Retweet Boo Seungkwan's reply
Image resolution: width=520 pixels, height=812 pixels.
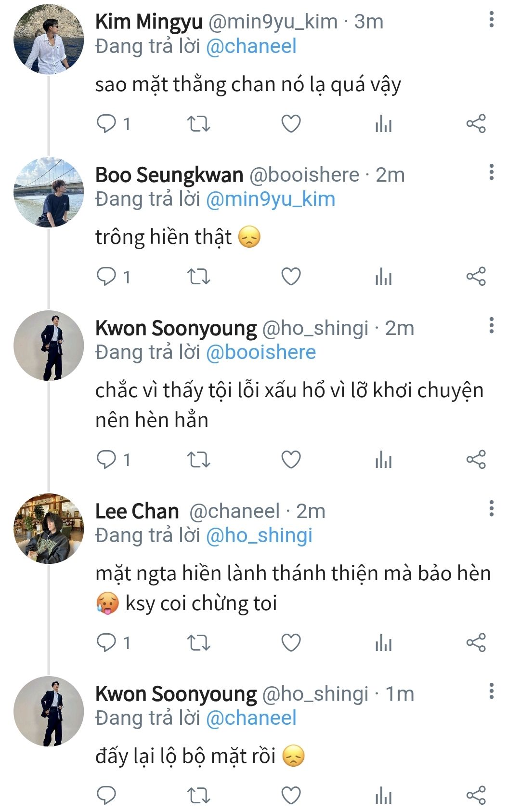coord(198,277)
